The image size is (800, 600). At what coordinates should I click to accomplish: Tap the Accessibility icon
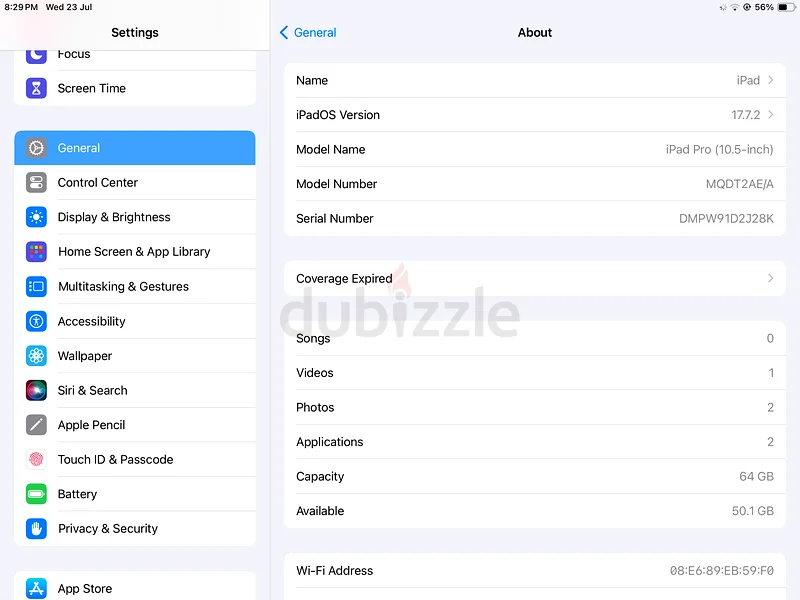click(x=36, y=321)
